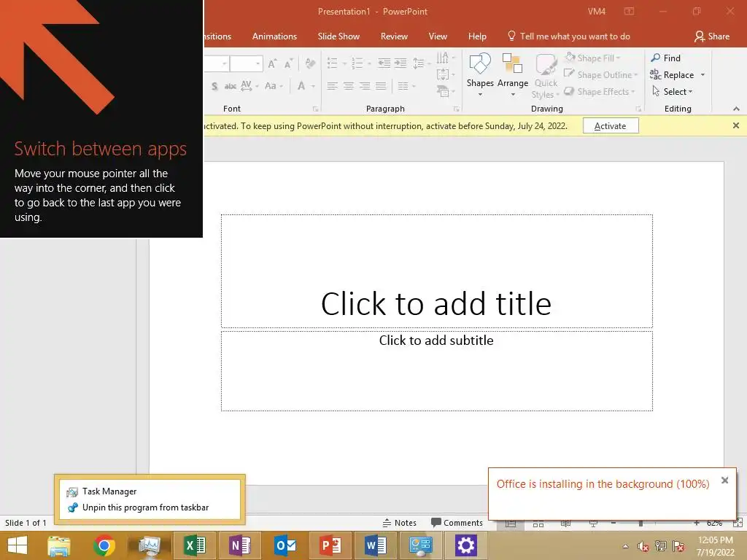Click Tell me what you want to do
747x560 pixels.
[569, 36]
